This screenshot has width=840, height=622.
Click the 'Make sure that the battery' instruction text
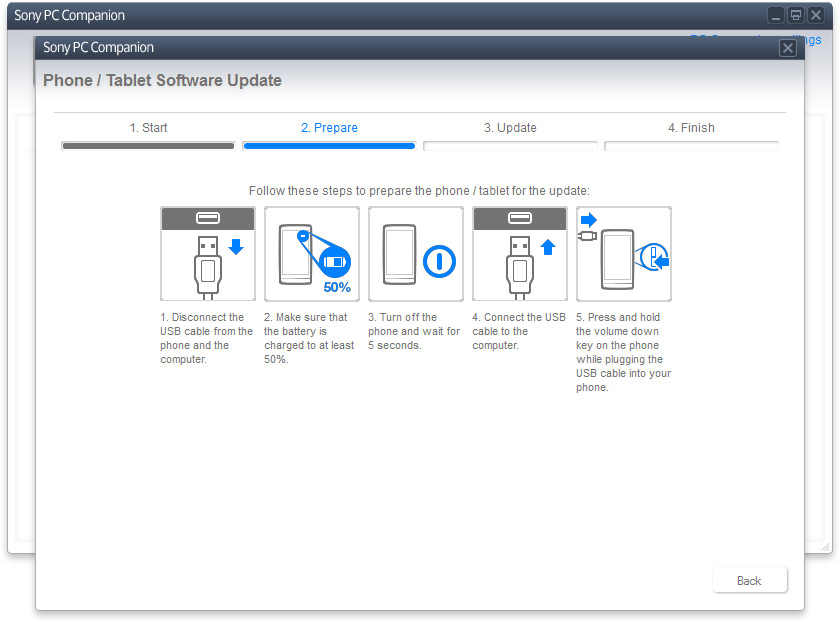coord(309,338)
